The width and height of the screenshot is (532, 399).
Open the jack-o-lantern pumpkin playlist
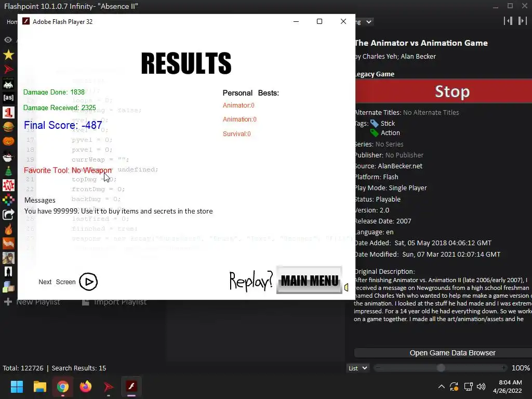(8, 141)
